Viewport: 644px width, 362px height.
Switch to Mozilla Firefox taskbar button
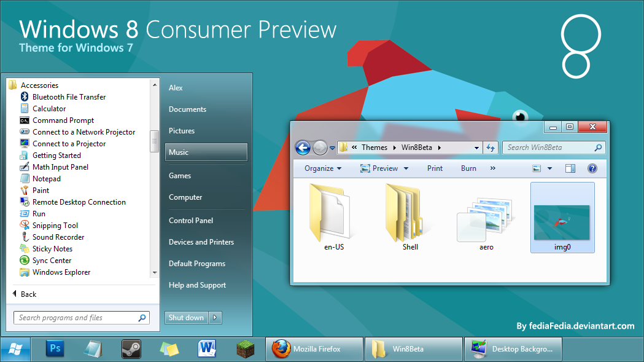click(314, 349)
